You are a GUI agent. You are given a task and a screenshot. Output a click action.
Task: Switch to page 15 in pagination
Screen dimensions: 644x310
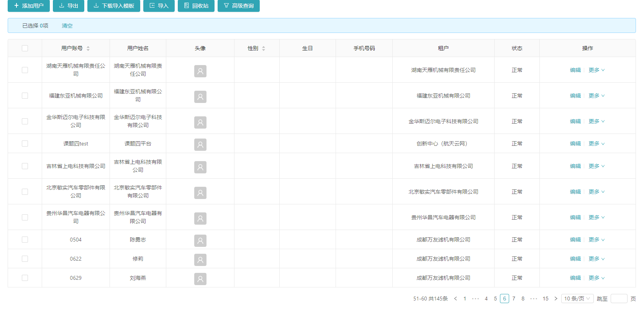pos(546,299)
